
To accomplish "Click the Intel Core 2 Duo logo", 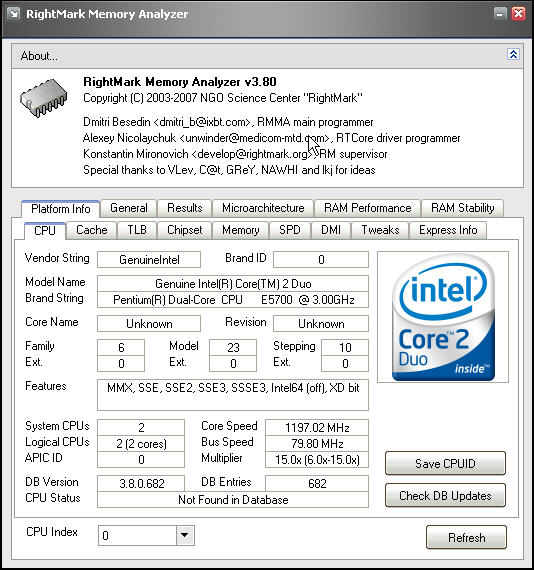I will coord(443,317).
